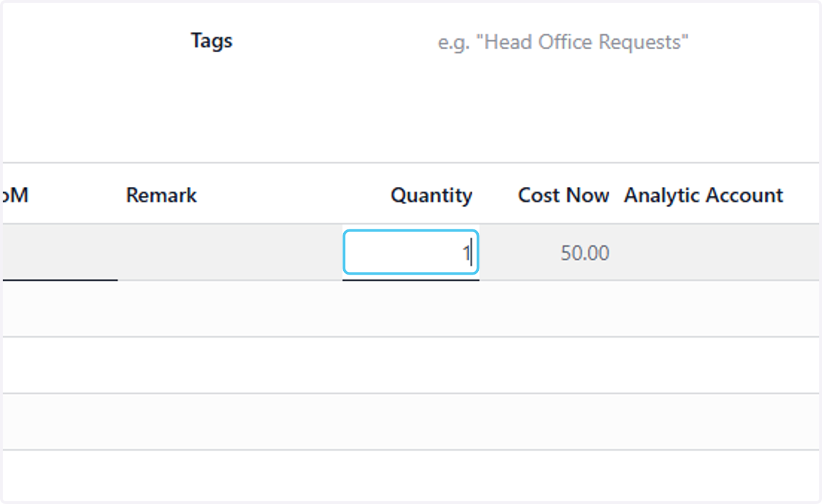
Task: Sort by the Quantity column header
Action: (x=431, y=195)
